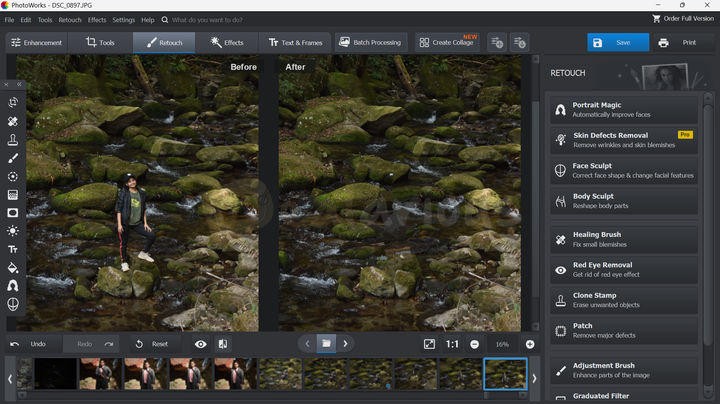This screenshot has width=720, height=404.
Task: Select the radial filter icon in left toolbar
Action: 13,176
